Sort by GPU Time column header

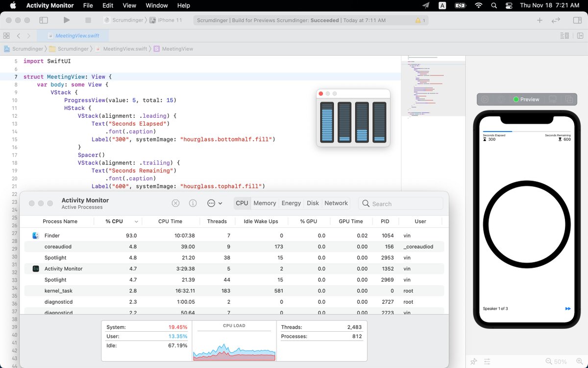tap(351, 221)
